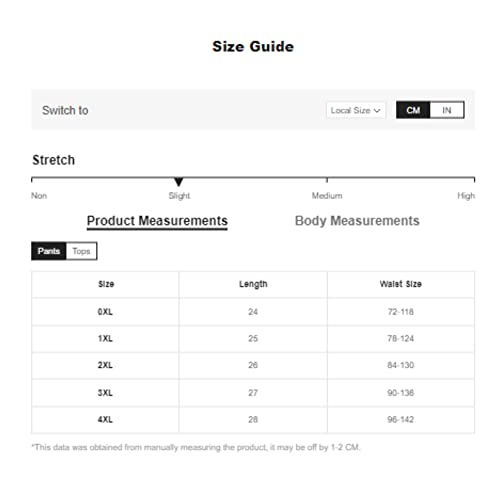This screenshot has width=500, height=500.
Task: Select the 2XL size row
Action: click(x=253, y=365)
